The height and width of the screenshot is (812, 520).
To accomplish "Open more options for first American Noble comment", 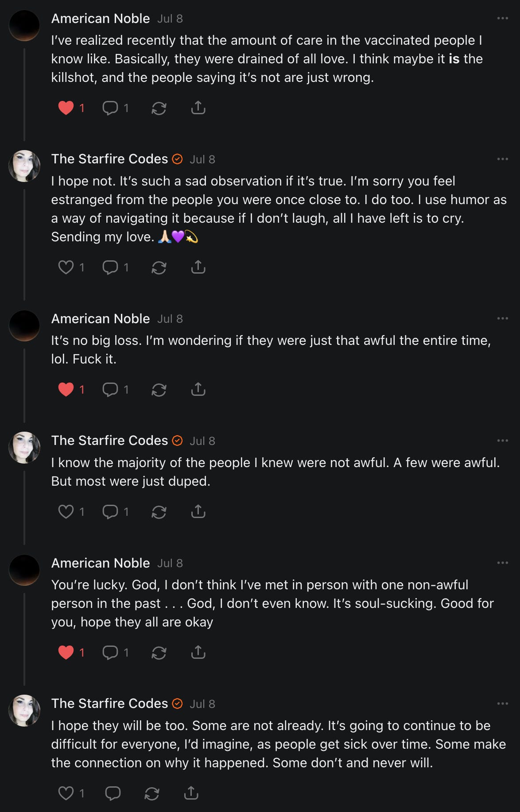I will [502, 19].
